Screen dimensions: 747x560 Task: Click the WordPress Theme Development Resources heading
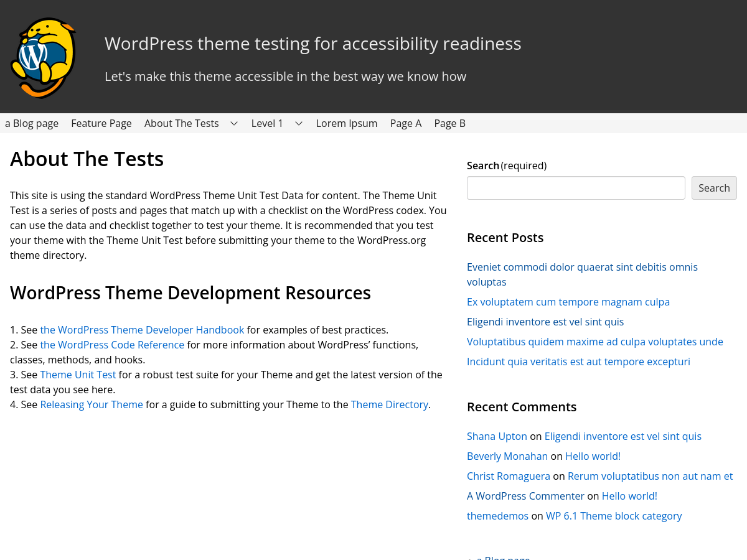point(190,293)
